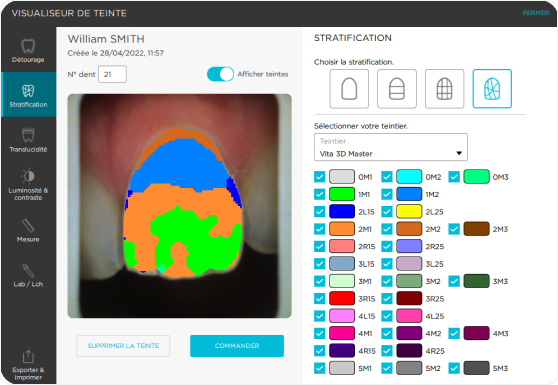Image resolution: width=558 pixels, height=385 pixels.
Task: Click the 3M3 dark green swatch
Action: pyautogui.click(x=477, y=281)
